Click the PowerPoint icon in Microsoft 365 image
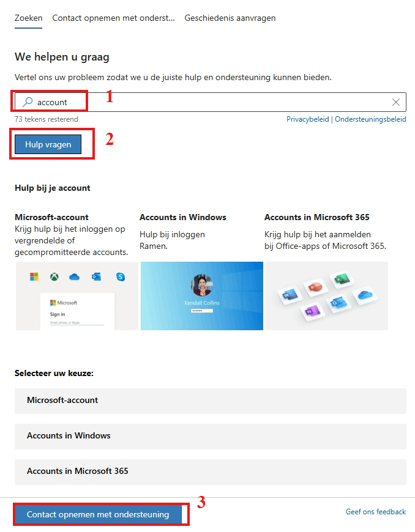This screenshot has height=532, width=415. [315, 287]
